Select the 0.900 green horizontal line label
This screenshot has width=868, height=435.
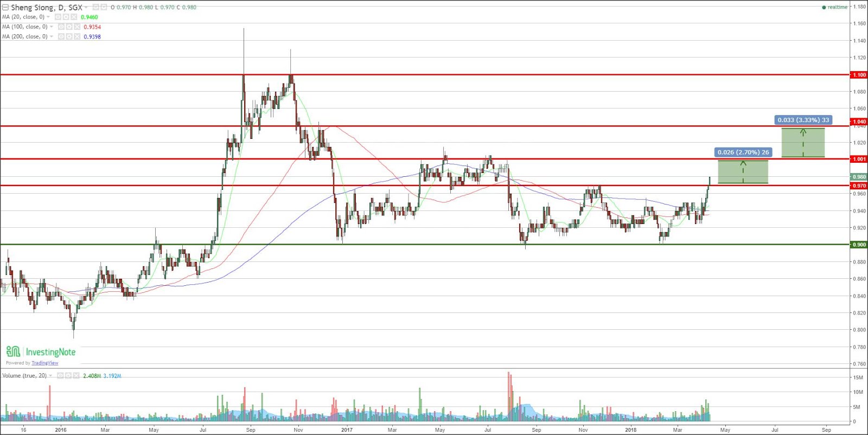(x=859, y=245)
